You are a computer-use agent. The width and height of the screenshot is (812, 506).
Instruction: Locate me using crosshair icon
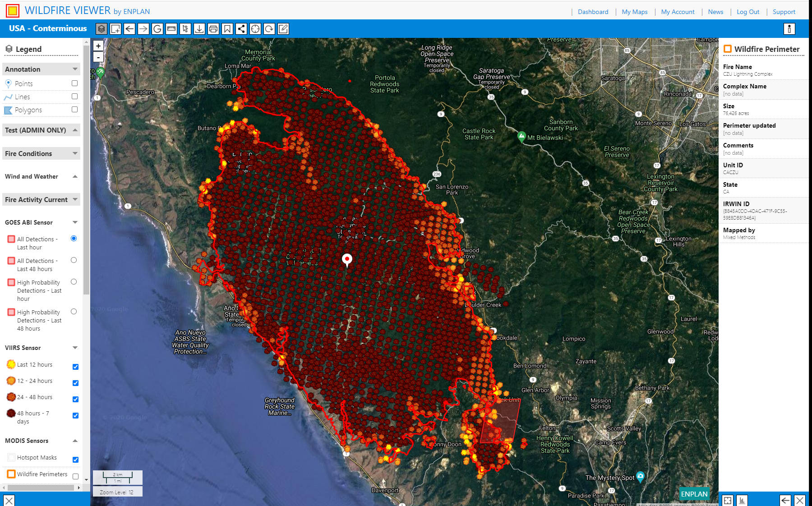pyautogui.click(x=255, y=29)
